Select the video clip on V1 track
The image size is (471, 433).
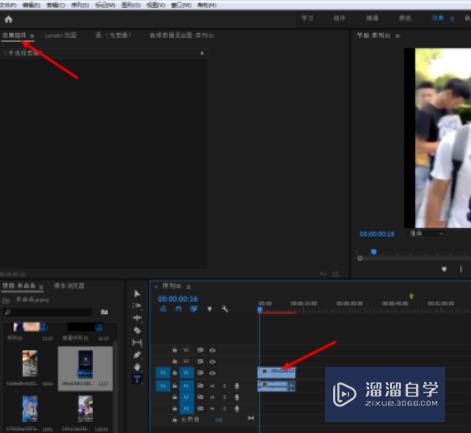(x=276, y=372)
